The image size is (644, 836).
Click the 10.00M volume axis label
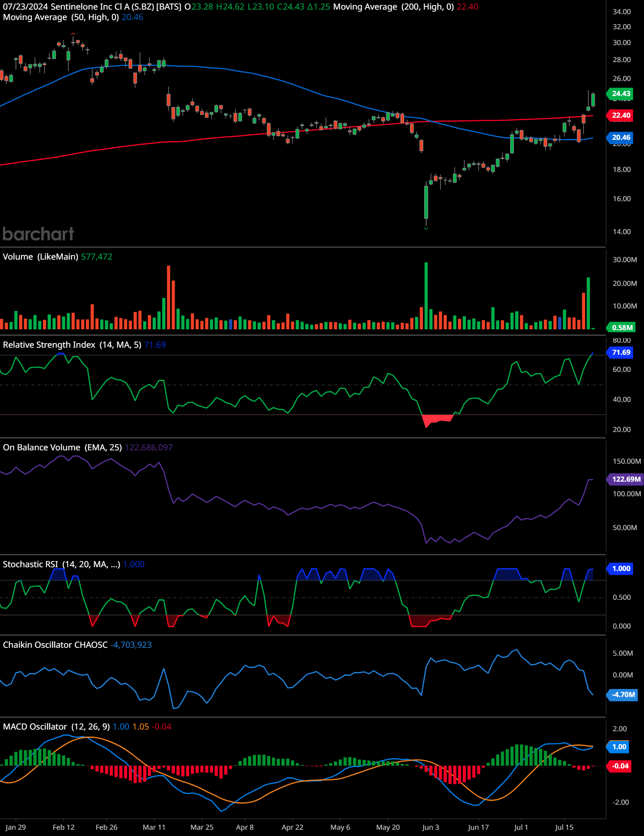click(x=624, y=306)
